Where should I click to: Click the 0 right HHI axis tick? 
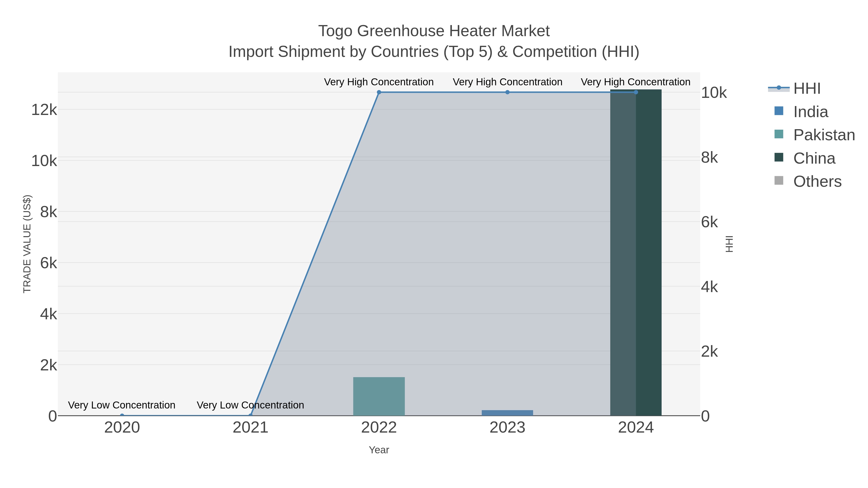(705, 416)
